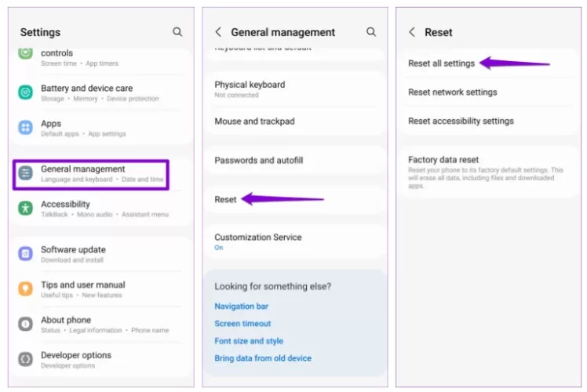Select the Reset option
587x392 pixels.
(x=226, y=199)
